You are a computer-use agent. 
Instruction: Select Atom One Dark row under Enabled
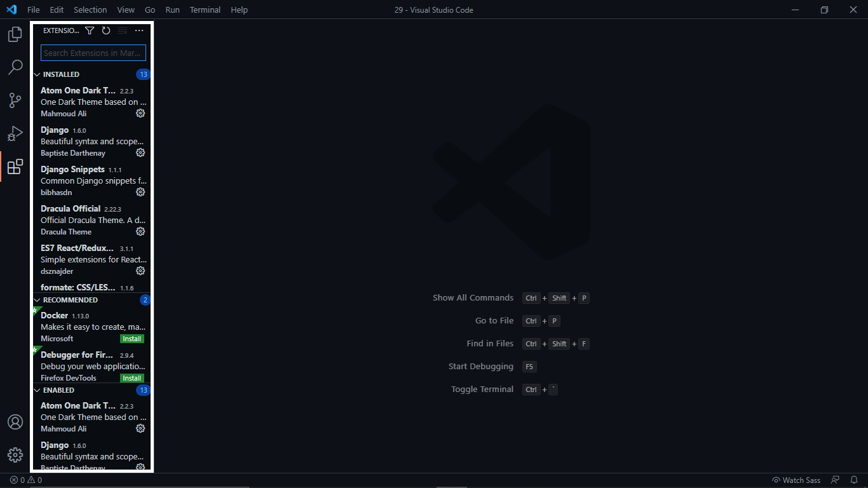click(x=92, y=417)
